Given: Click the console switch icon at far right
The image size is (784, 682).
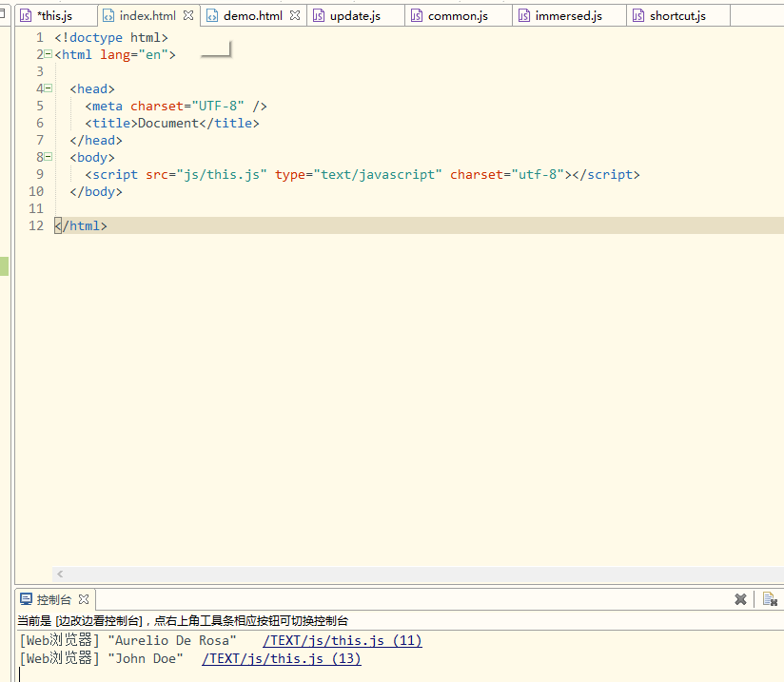Looking at the screenshot, I should (770, 599).
